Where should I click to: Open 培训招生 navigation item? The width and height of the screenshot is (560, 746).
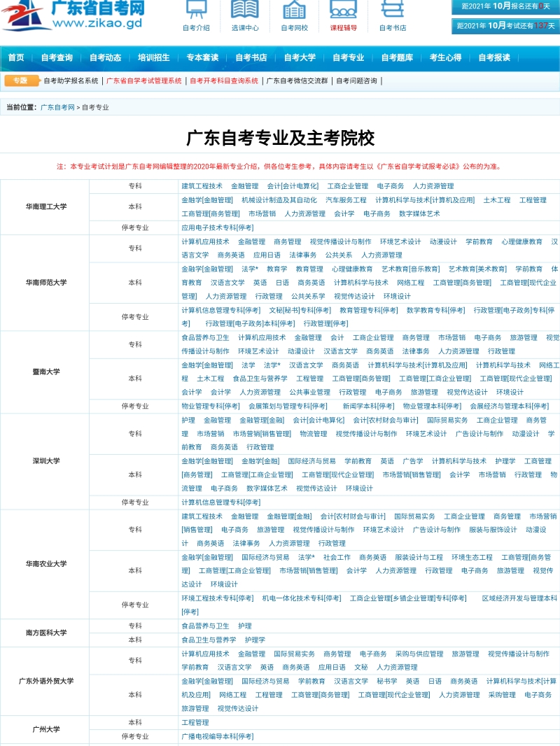tap(154, 57)
